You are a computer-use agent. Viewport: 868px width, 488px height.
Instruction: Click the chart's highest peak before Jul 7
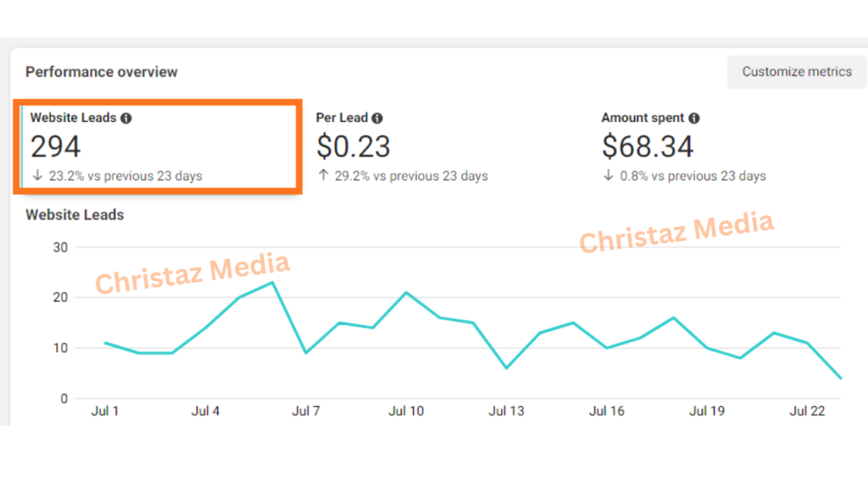pos(272,282)
